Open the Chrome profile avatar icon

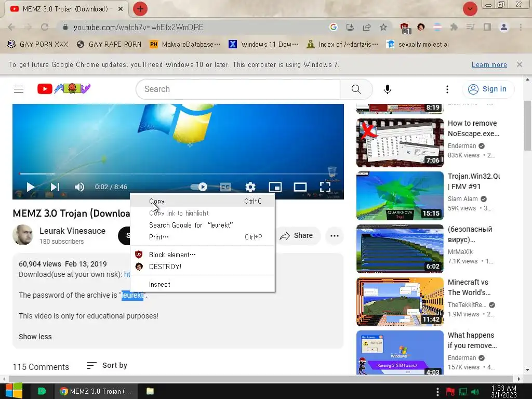click(x=504, y=27)
